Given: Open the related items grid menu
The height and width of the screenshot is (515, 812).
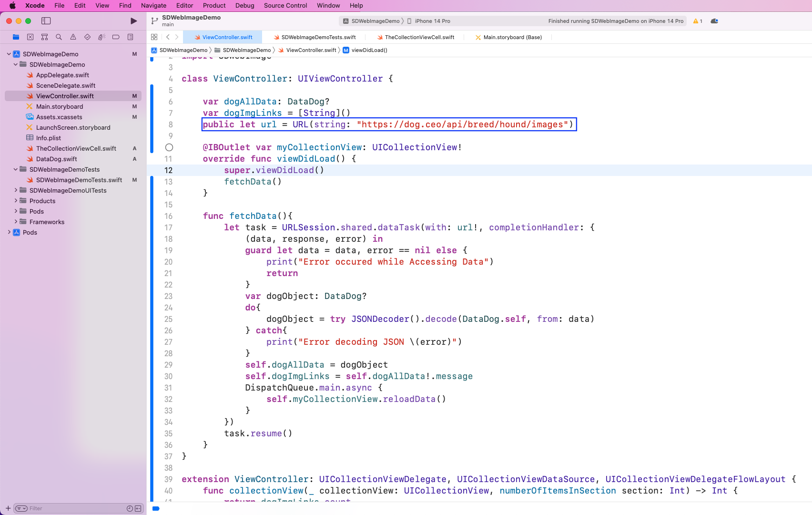Looking at the screenshot, I should [x=154, y=37].
